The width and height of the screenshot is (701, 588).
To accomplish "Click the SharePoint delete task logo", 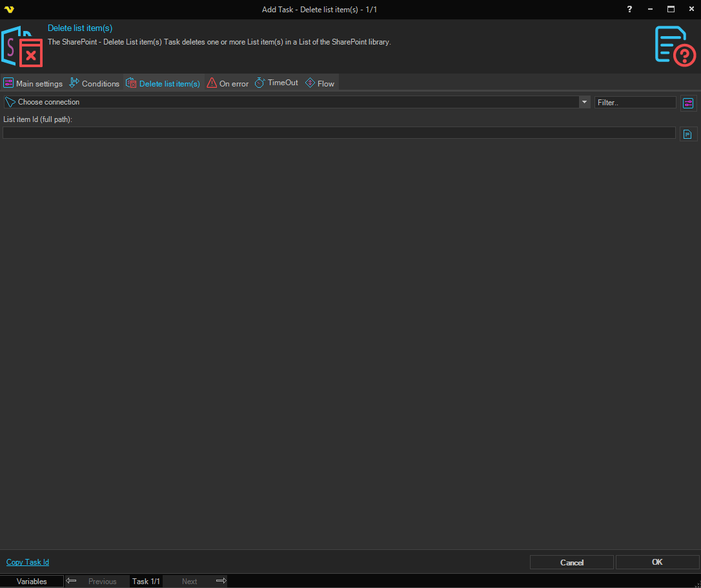I will [22, 46].
